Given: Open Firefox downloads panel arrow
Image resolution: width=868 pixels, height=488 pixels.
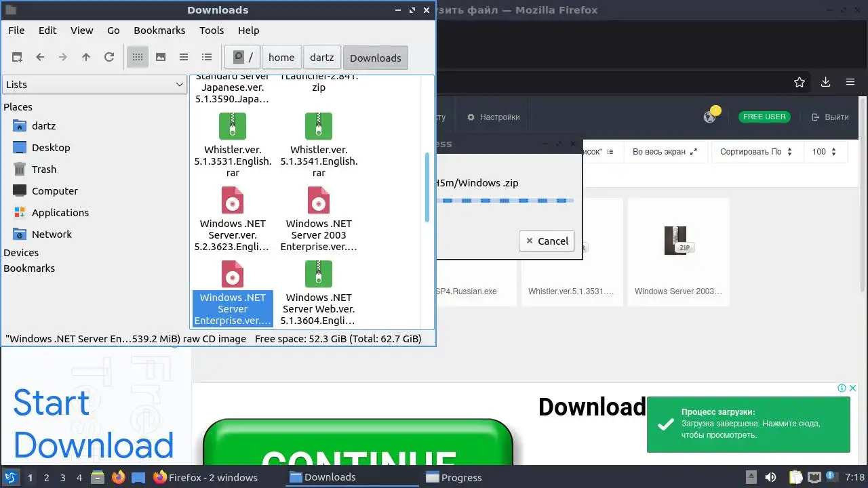Looking at the screenshot, I should [825, 82].
